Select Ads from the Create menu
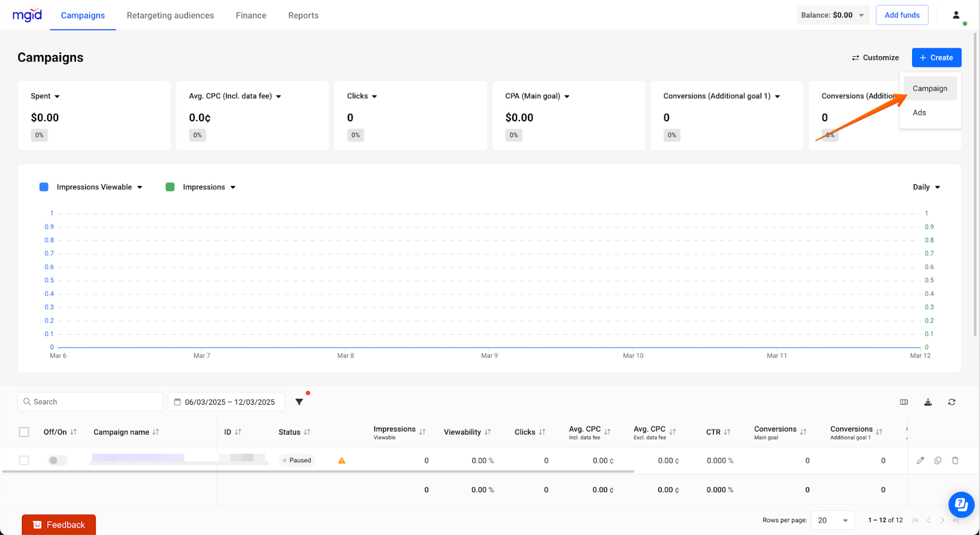 coord(919,113)
